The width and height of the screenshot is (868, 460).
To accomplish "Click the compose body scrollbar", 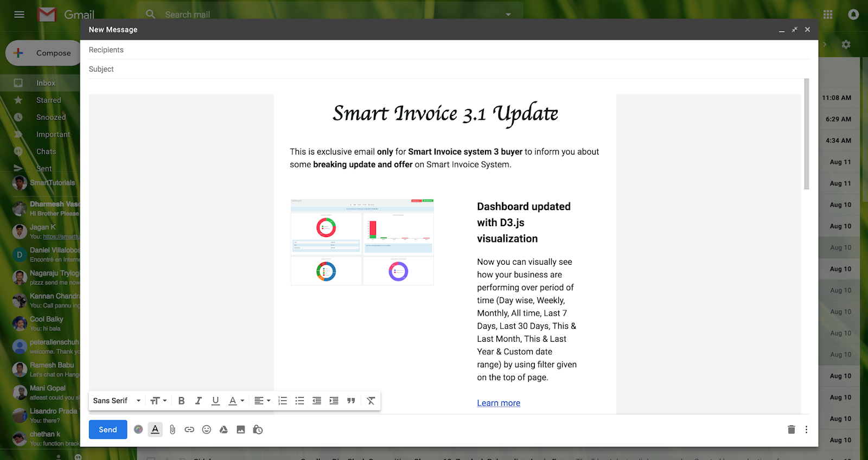I will click(x=807, y=135).
